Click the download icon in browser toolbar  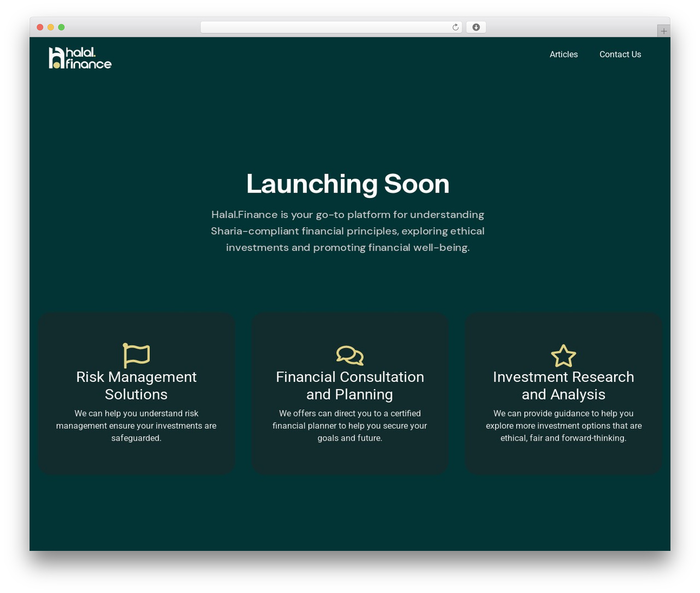(476, 27)
